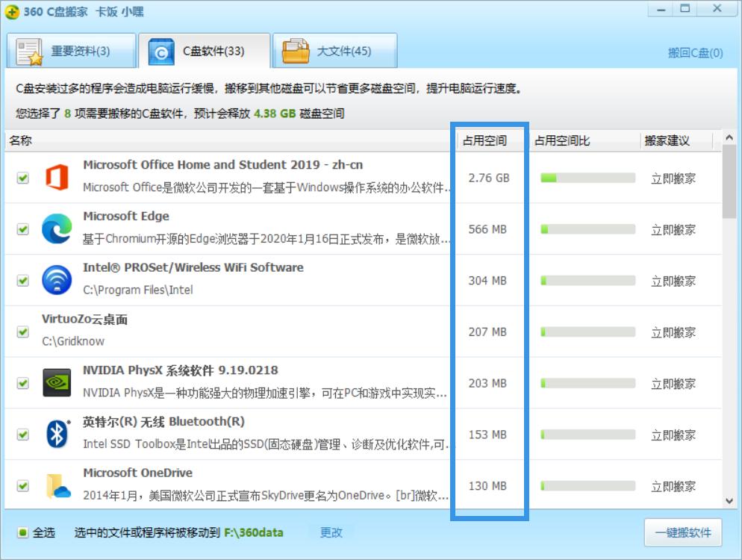Open 更改 to change destination folder
This screenshot has width=742, height=560.
tap(329, 534)
